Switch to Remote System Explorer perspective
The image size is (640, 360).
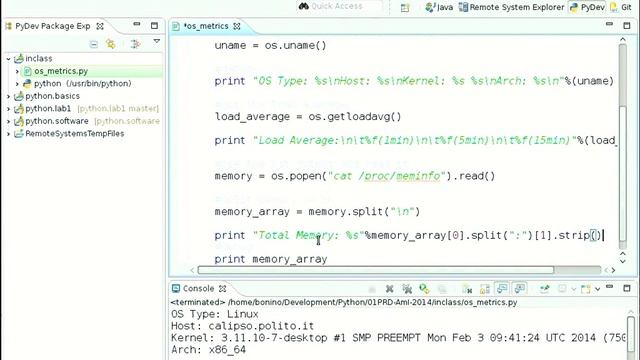click(x=511, y=7)
